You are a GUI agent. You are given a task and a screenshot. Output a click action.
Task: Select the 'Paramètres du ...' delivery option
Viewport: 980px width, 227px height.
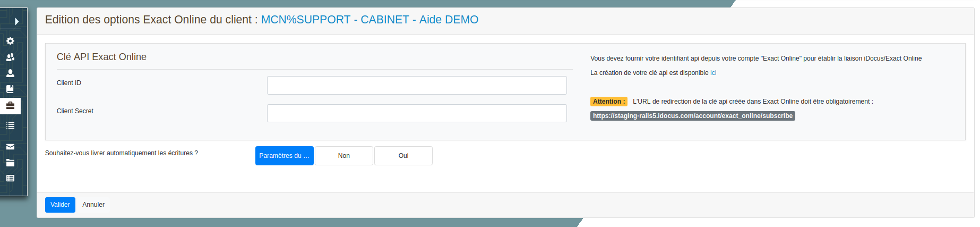pyautogui.click(x=285, y=156)
